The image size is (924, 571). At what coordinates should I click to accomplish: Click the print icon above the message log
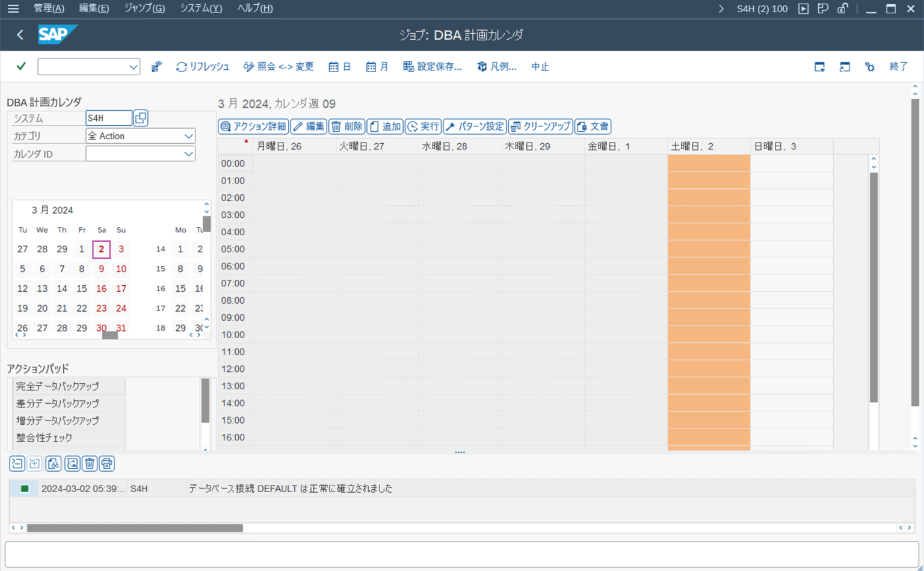[106, 463]
